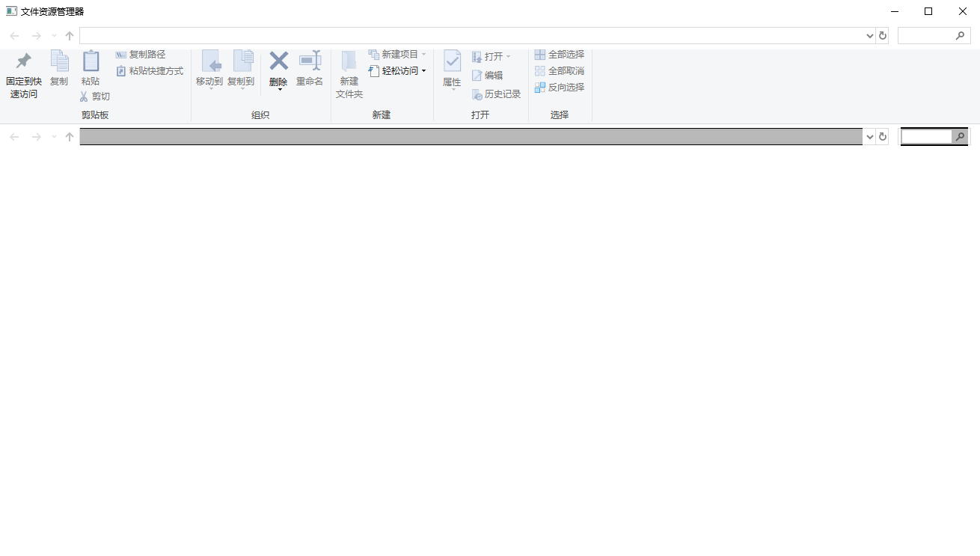Click the Paste (粘贴) clipboard icon

click(x=91, y=61)
